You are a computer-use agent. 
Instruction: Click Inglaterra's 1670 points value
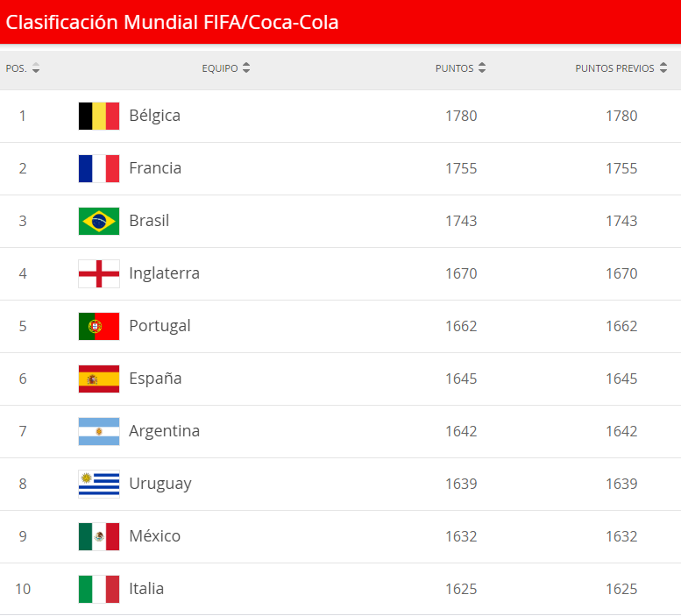point(461,273)
